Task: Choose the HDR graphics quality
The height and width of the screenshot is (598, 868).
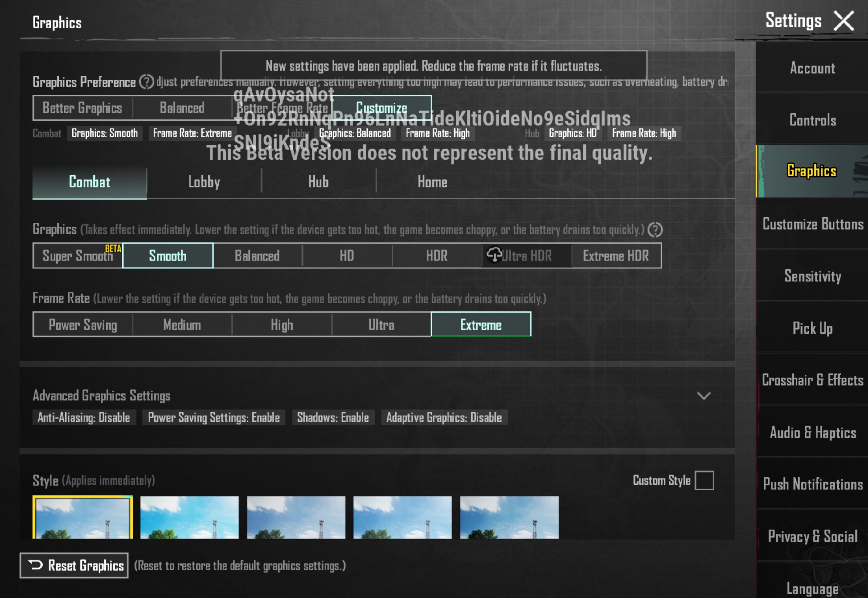Action: point(436,256)
